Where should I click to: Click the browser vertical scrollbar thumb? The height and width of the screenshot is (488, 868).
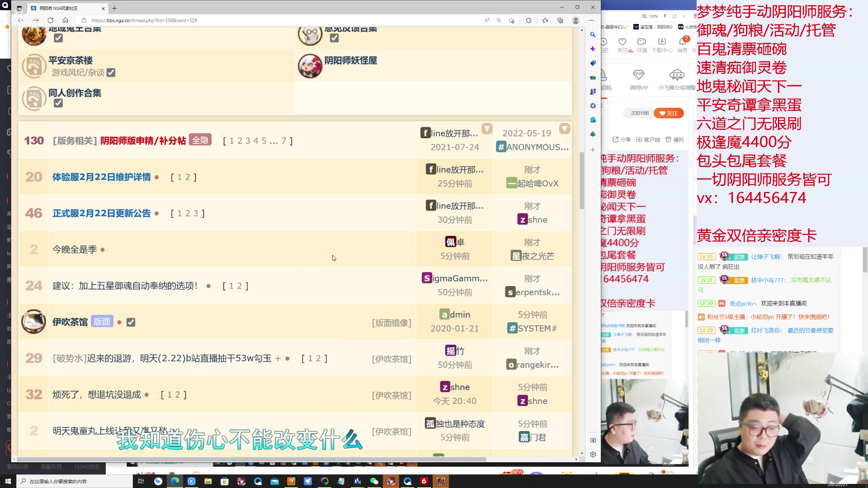click(x=582, y=181)
